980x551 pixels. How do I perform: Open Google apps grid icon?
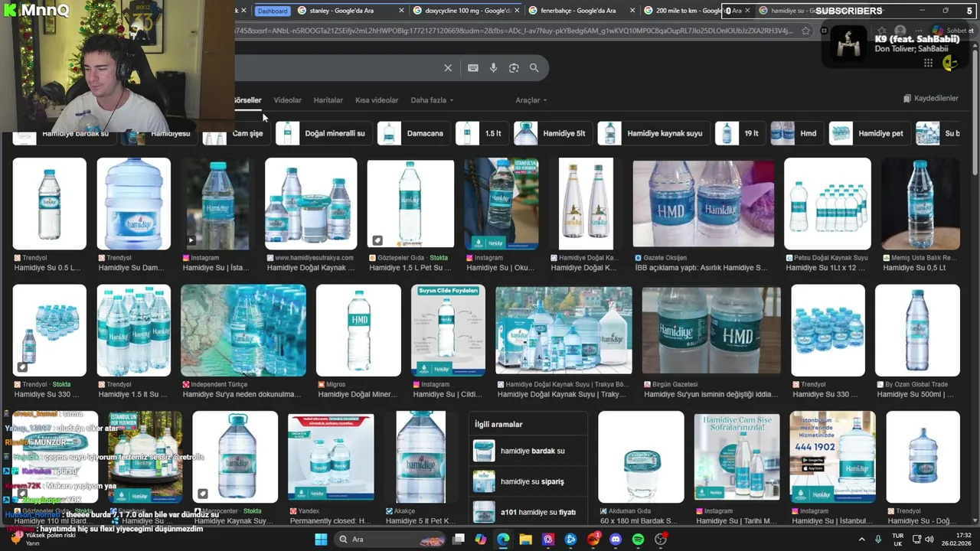pyautogui.click(x=928, y=63)
